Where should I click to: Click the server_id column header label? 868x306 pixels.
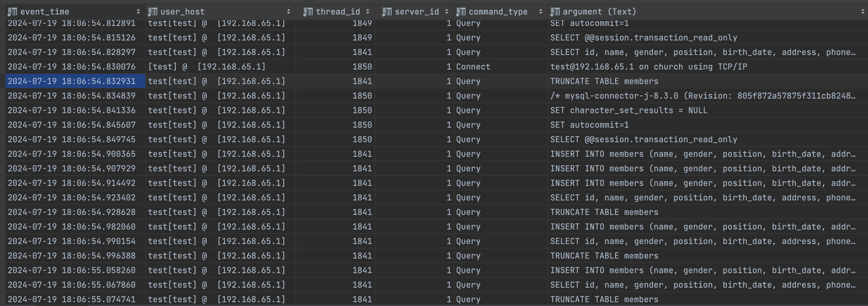click(x=417, y=12)
